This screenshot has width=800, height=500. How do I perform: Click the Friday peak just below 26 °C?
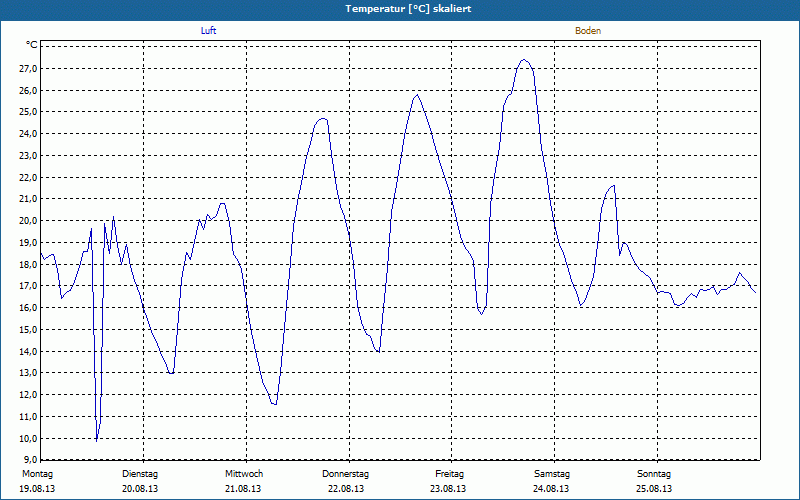(x=417, y=95)
